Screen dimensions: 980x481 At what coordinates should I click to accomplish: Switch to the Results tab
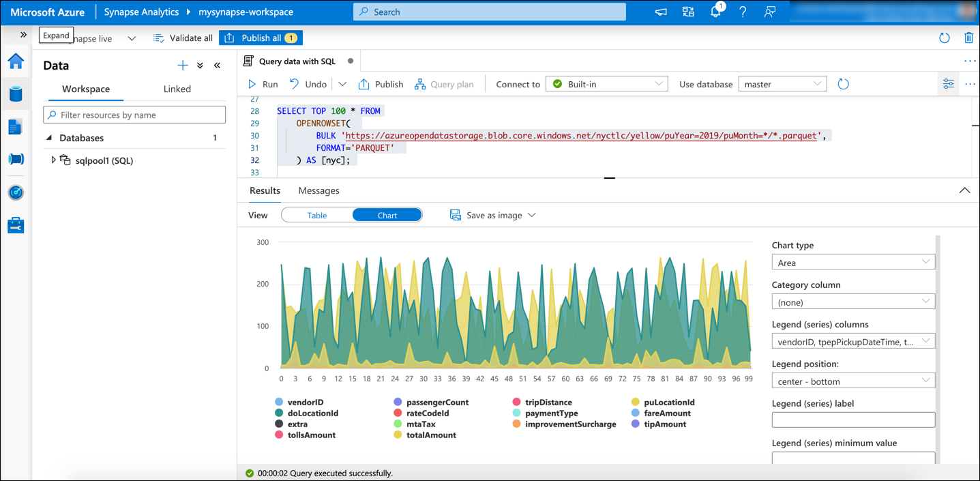click(265, 190)
